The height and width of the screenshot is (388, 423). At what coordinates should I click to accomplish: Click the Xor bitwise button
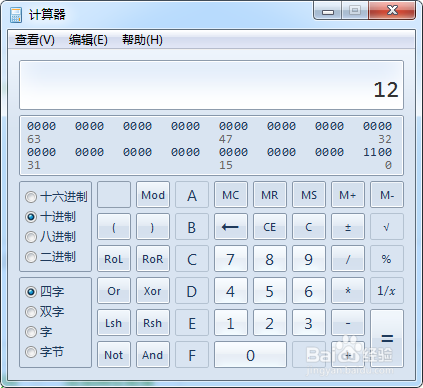153,291
